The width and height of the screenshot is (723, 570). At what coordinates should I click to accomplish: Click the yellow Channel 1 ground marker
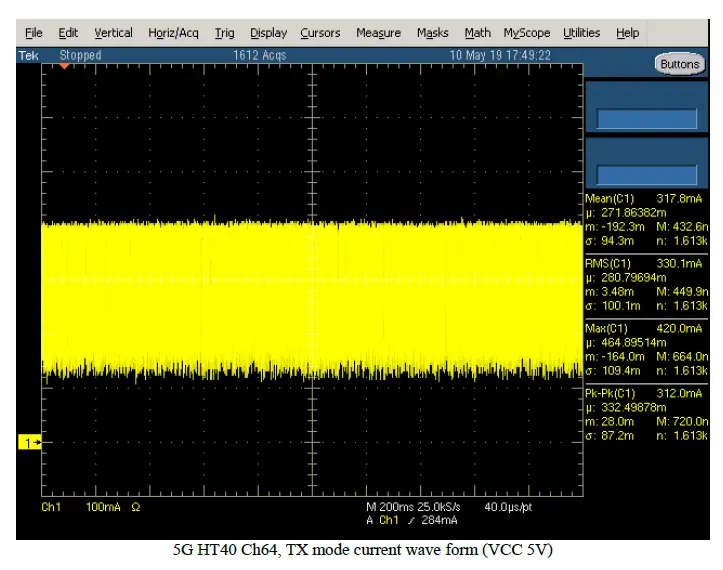point(29,441)
